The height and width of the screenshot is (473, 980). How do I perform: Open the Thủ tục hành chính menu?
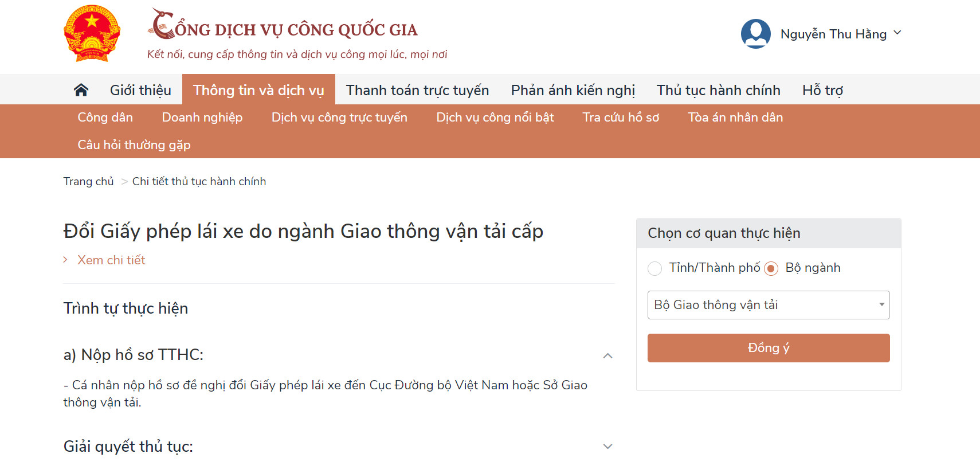tap(719, 90)
